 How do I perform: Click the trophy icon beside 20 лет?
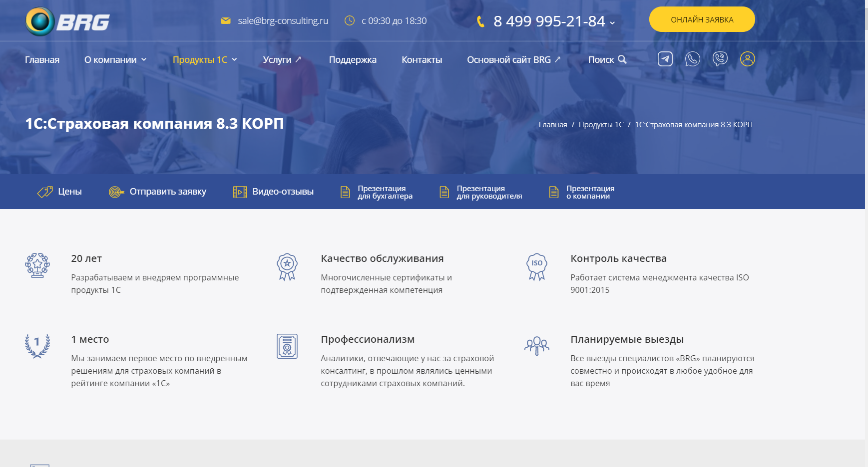click(37, 265)
